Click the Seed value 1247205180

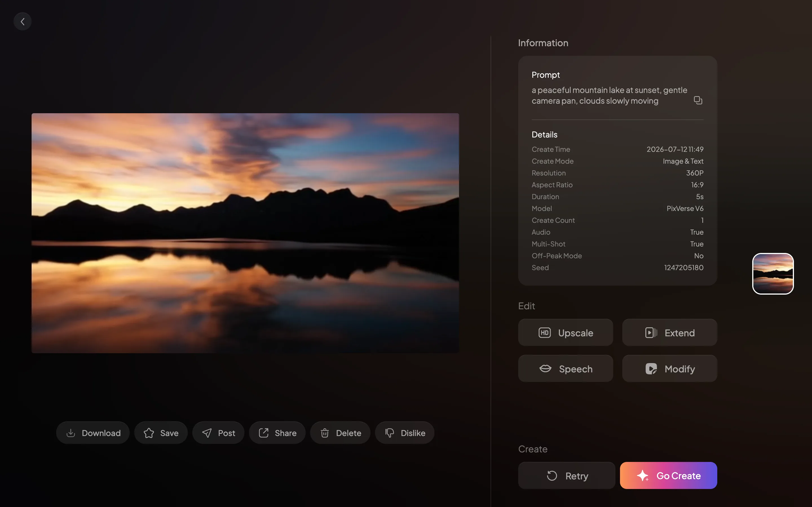click(x=684, y=268)
